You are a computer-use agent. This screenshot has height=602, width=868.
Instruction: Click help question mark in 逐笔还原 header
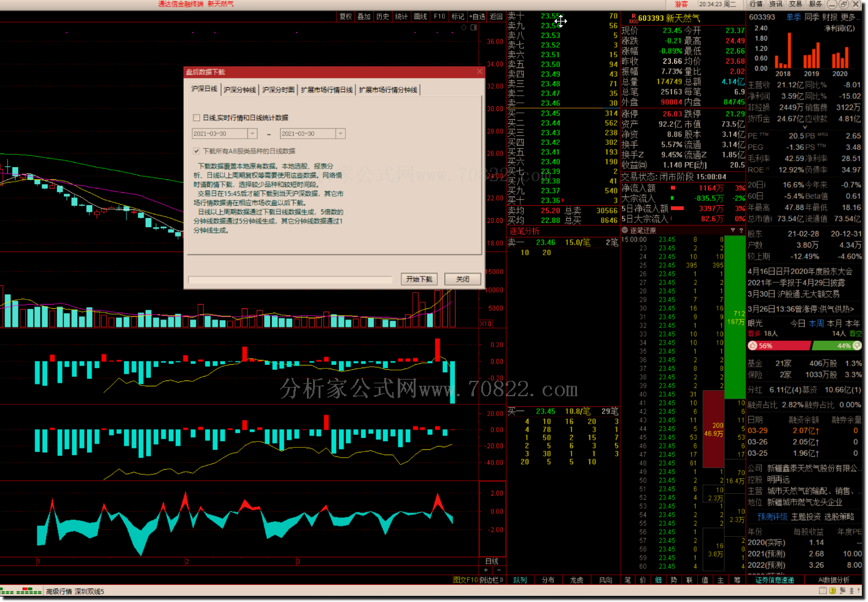741,230
